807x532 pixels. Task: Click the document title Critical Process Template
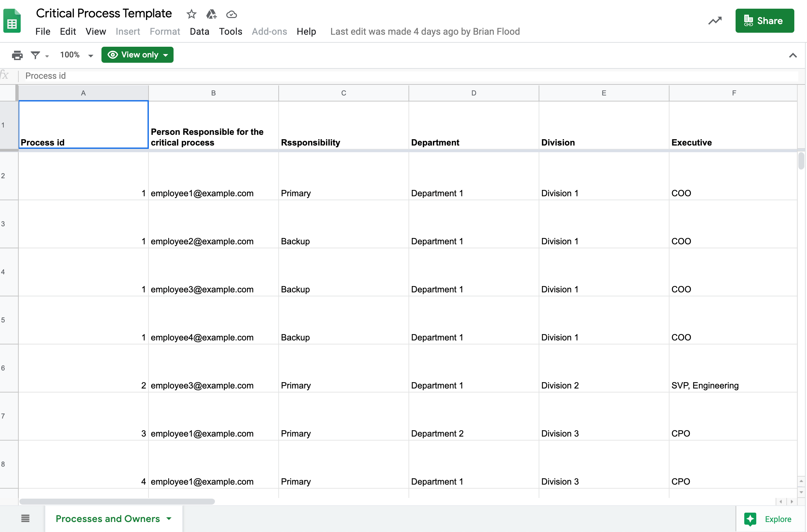pos(104,14)
